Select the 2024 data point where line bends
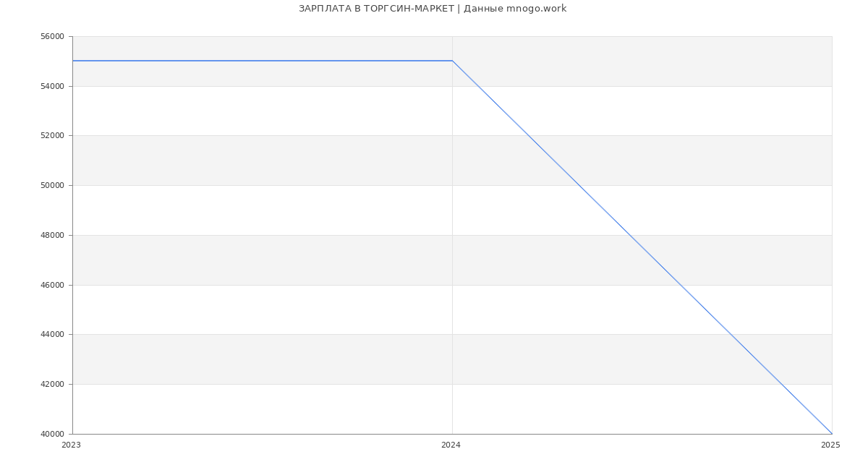This screenshot has height=470, width=868. (452, 61)
